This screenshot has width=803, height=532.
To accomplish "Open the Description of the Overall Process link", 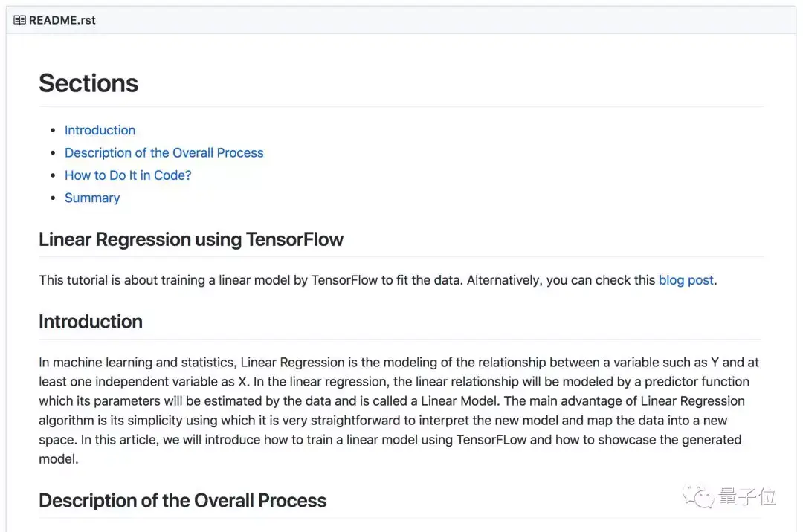I will point(164,152).
